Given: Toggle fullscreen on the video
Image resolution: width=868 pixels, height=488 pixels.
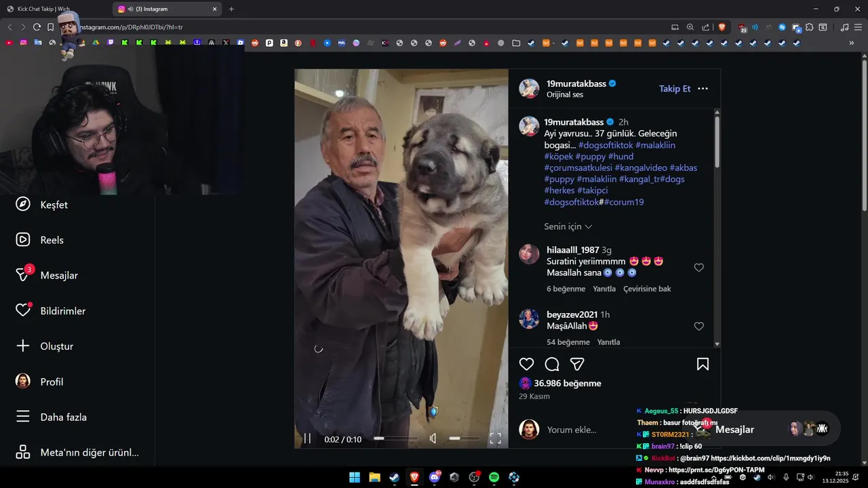Looking at the screenshot, I should tap(495, 439).
